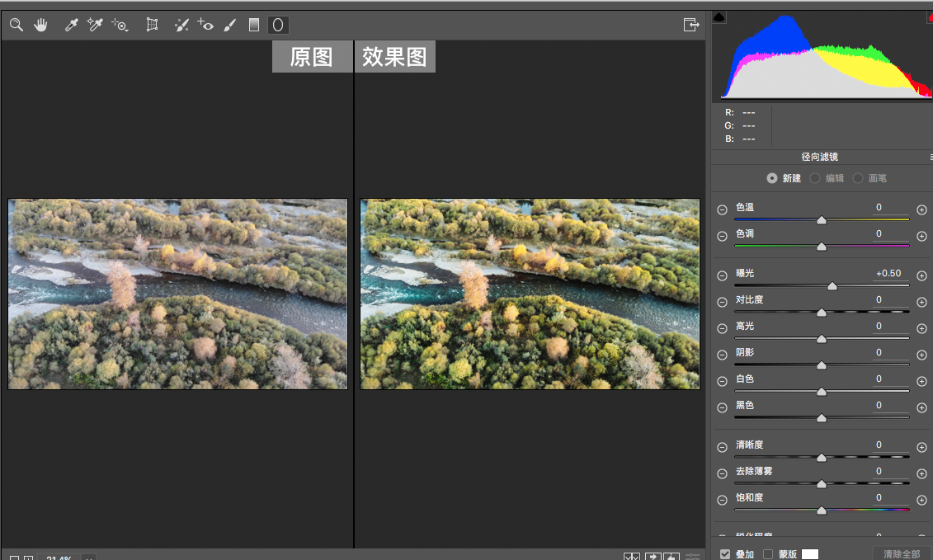This screenshot has width=933, height=560.
Task: Select the Spot Removal tool
Action: click(x=181, y=26)
